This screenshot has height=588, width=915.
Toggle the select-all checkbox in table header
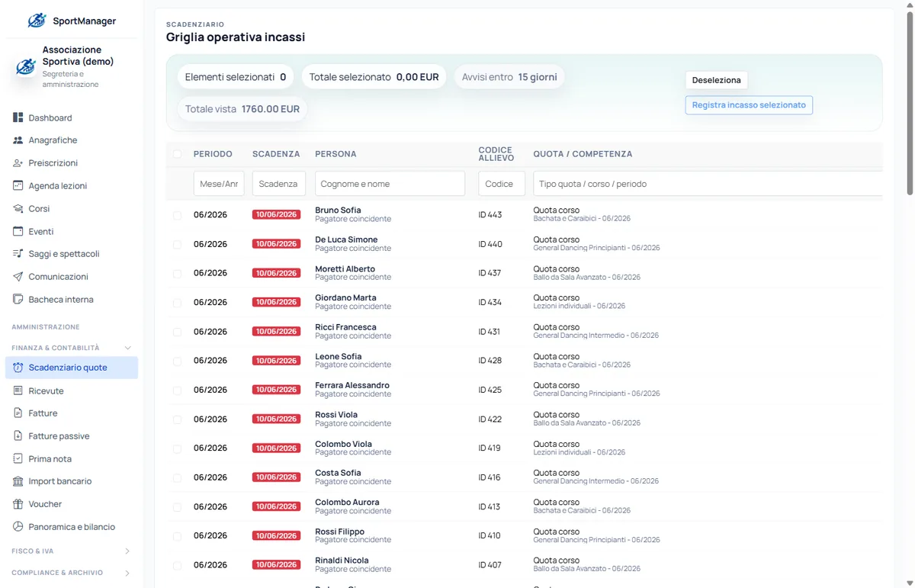177,154
